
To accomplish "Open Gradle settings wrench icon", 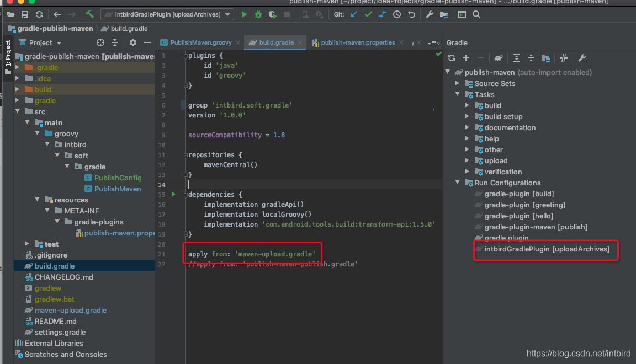I will coord(582,58).
